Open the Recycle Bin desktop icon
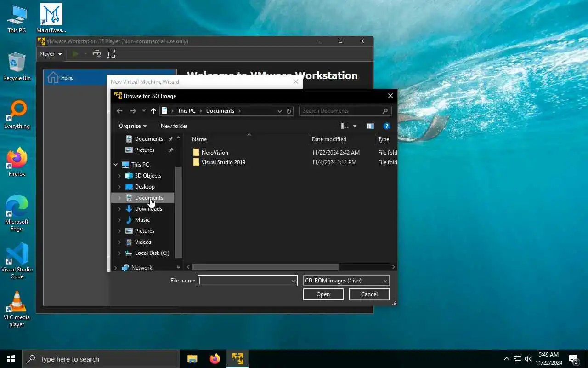The height and width of the screenshot is (368, 588). coord(17,67)
